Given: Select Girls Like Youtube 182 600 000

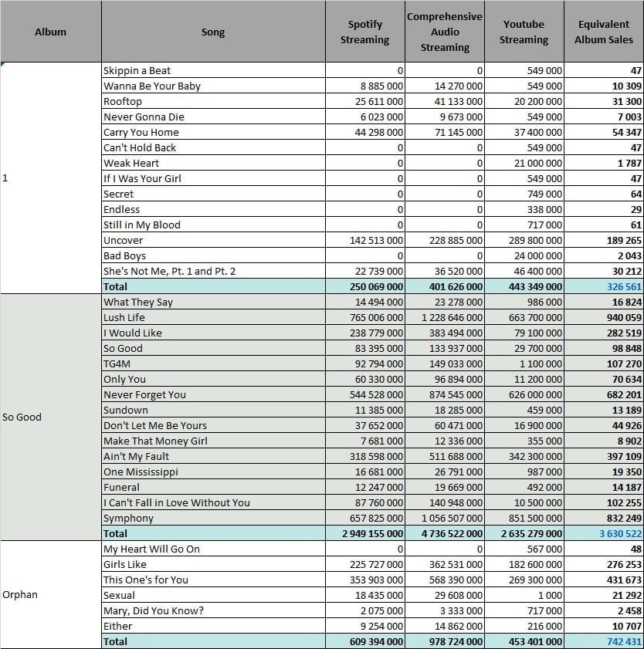Looking at the screenshot, I should [524, 564].
